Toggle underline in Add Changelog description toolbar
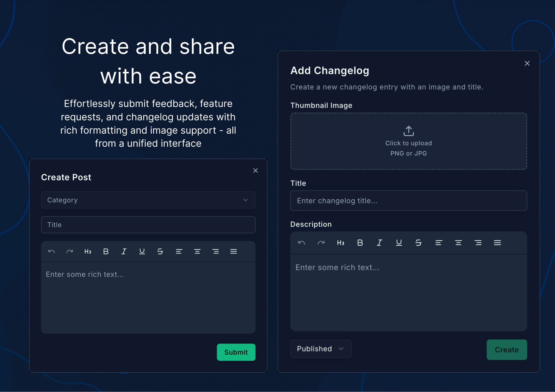The height and width of the screenshot is (392, 555). (x=399, y=243)
